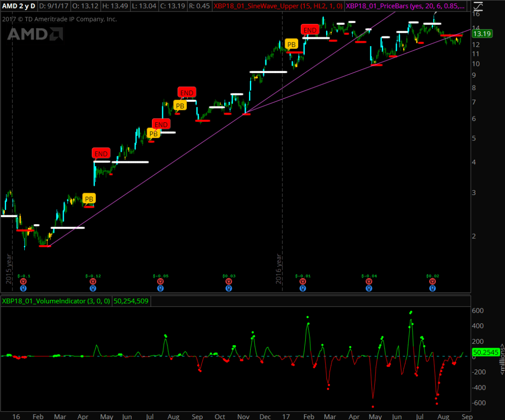Open the earnings phone icon under $-0.01
This screenshot has width=505, height=420.
pos(303,281)
